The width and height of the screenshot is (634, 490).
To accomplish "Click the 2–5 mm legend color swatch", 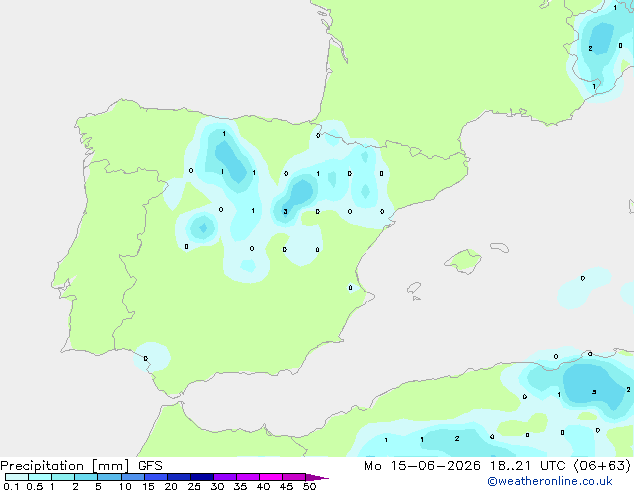I will (86, 477).
